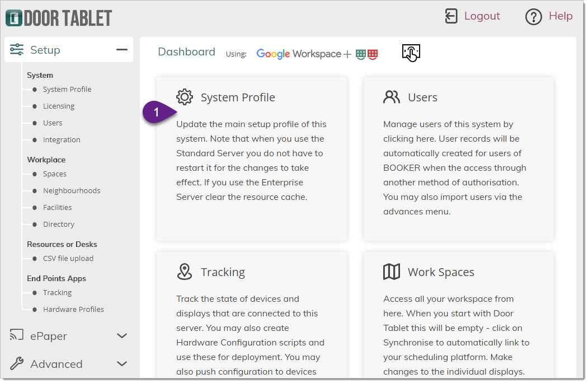Click the Door Tablet logo

click(59, 18)
